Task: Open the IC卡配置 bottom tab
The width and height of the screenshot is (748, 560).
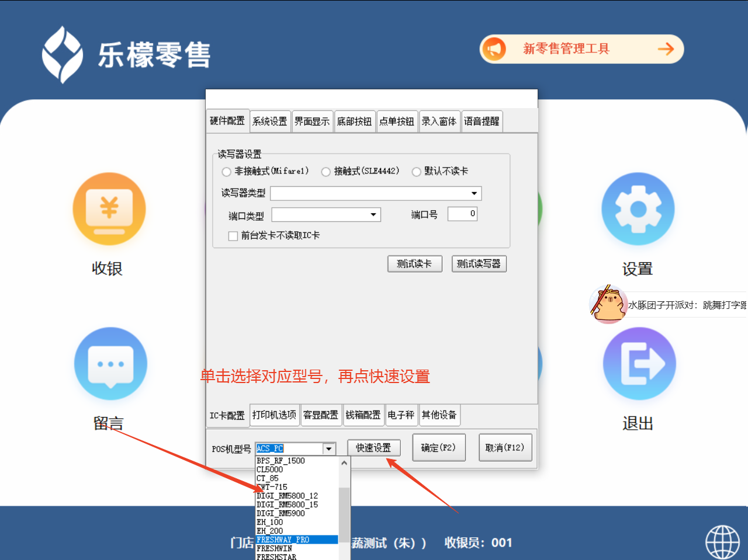Action: [x=227, y=416]
